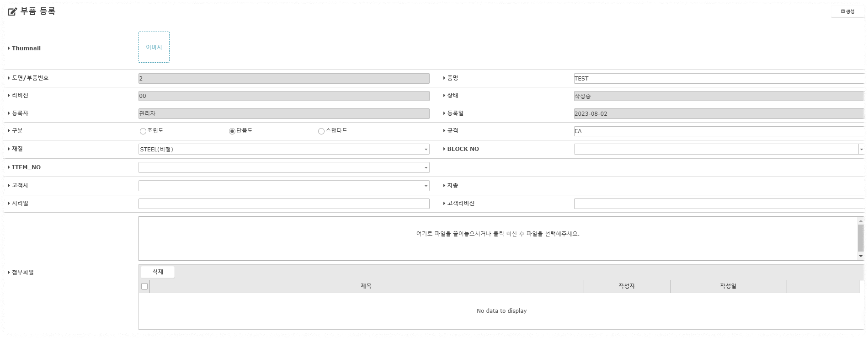The width and height of the screenshot is (868, 338).
Task: Click the 상태 field showing 작성중
Action: [x=719, y=96]
